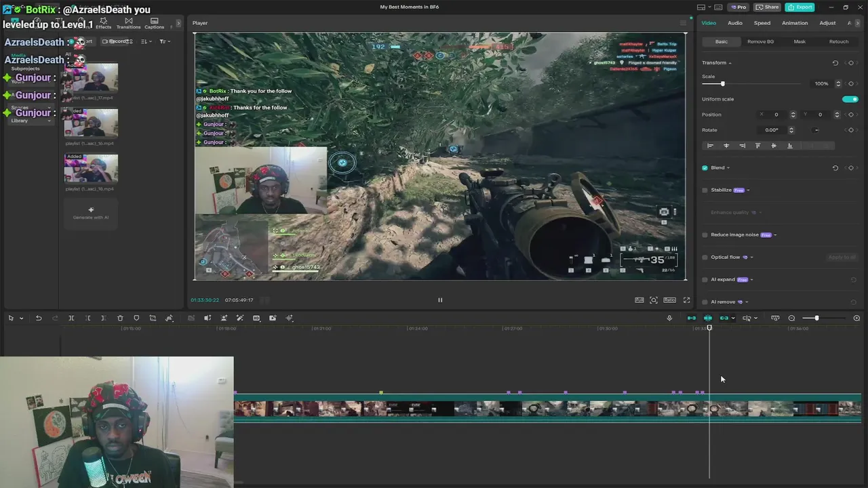Open the Player panel menu
868x488 pixels.
[683, 23]
